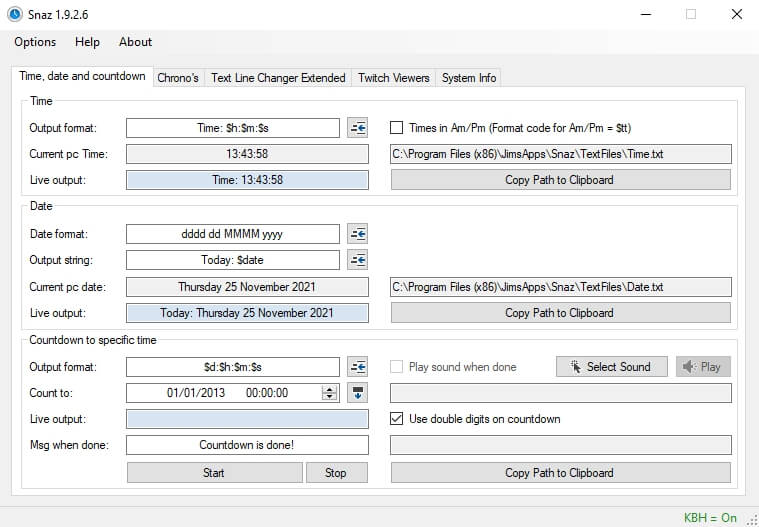Enable Times in Am/Pm checkbox
Viewport: 759px width, 527px height.
click(396, 128)
